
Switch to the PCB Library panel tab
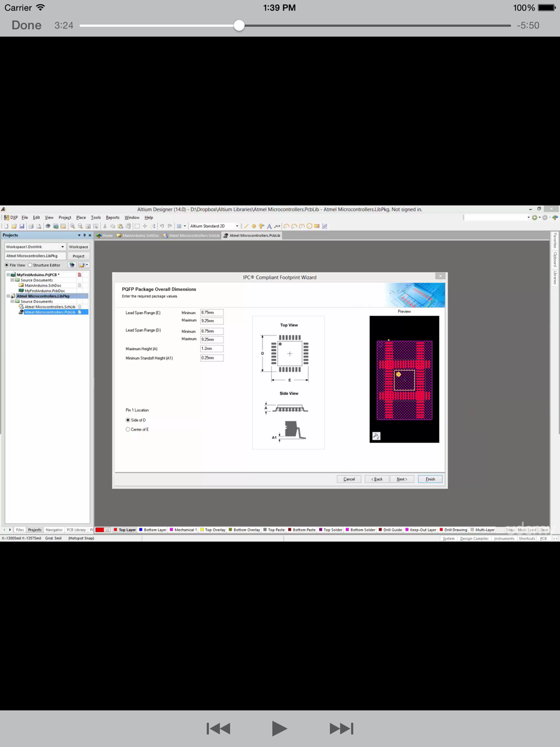[x=76, y=530]
